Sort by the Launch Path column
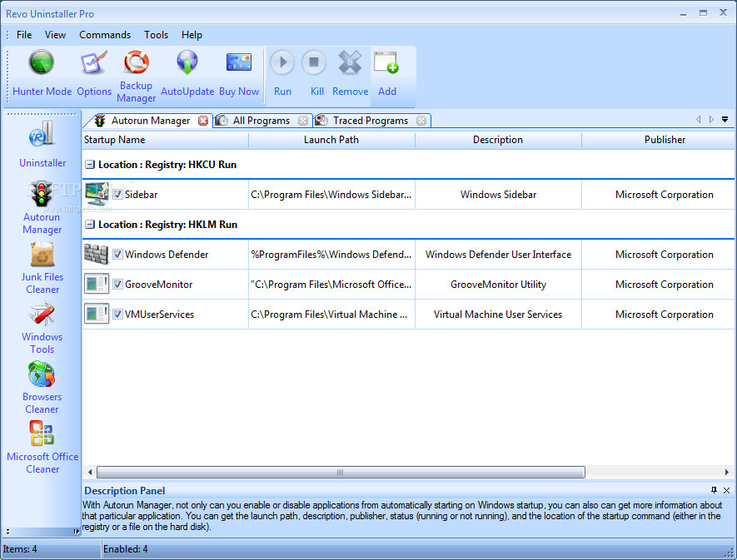 pyautogui.click(x=331, y=140)
